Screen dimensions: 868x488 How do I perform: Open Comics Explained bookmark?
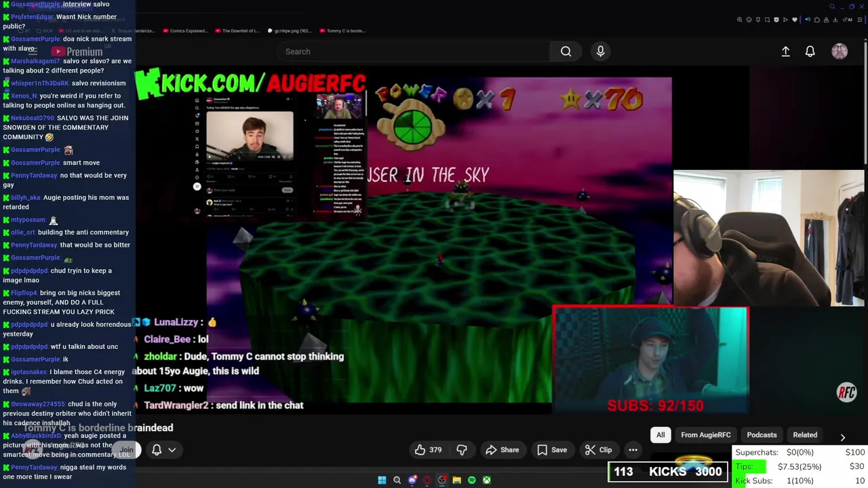[184, 30]
